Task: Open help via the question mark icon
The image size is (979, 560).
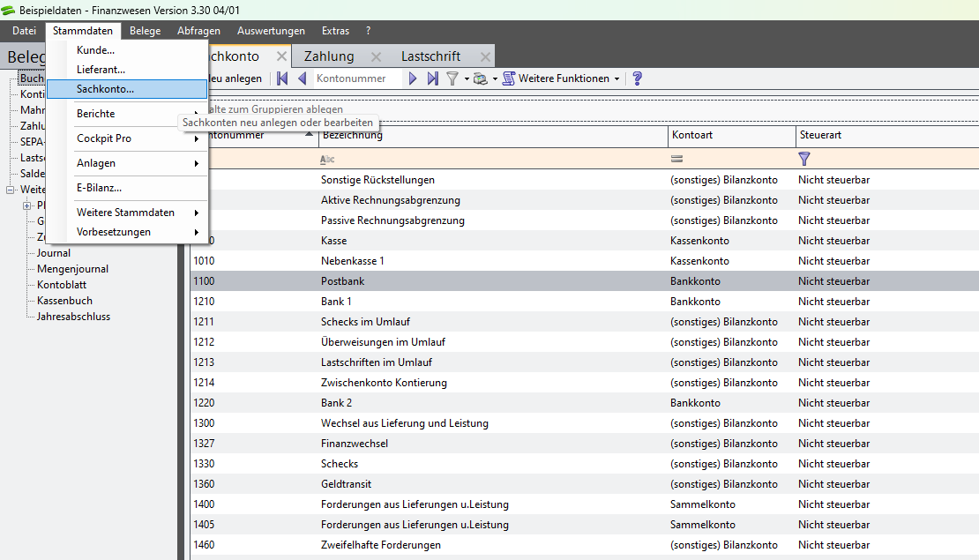Action: (638, 78)
